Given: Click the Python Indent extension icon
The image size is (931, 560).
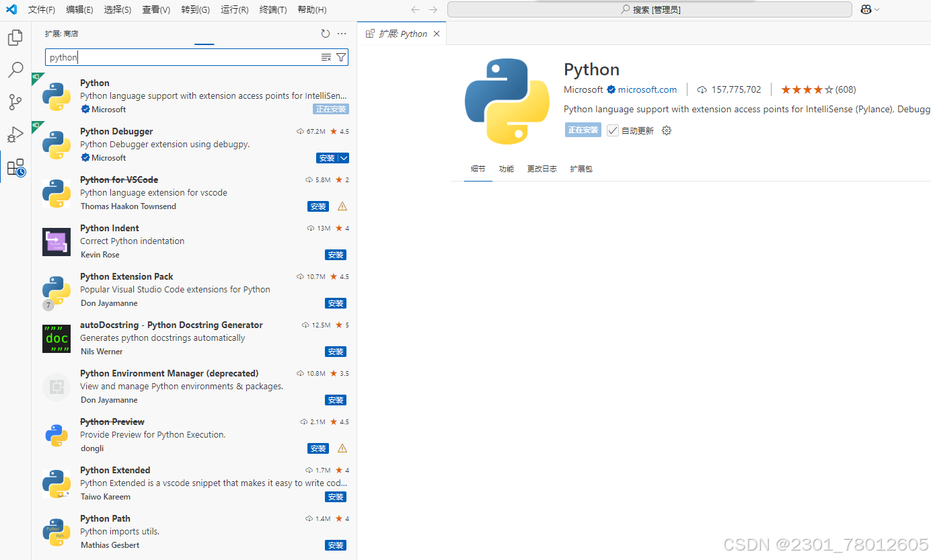Looking at the screenshot, I should point(57,241).
